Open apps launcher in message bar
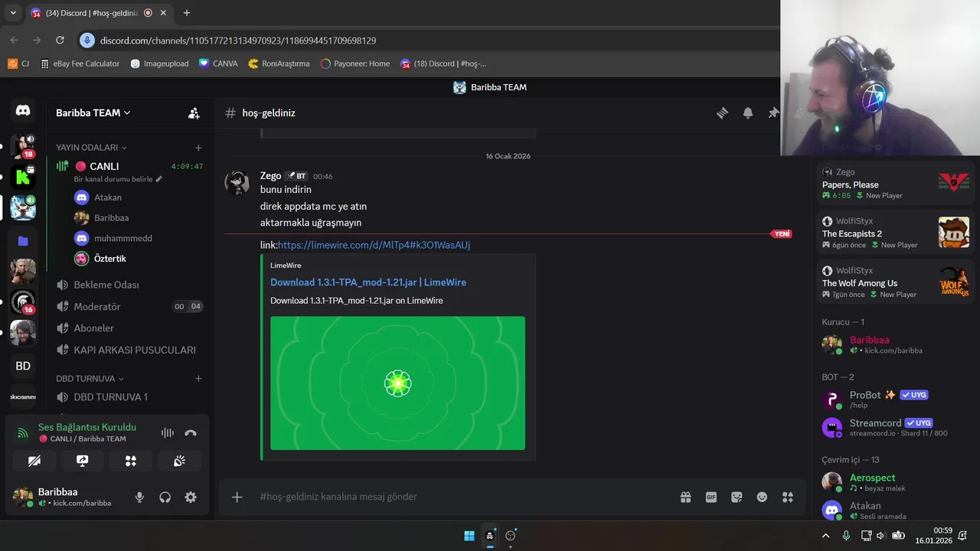 point(788,497)
